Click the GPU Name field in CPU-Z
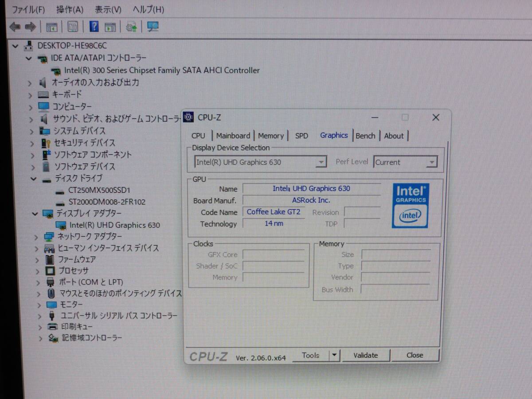This screenshot has width=532, height=399. tap(311, 188)
